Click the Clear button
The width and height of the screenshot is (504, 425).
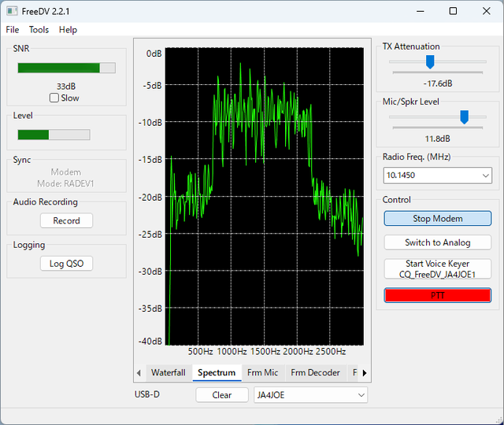tap(222, 395)
